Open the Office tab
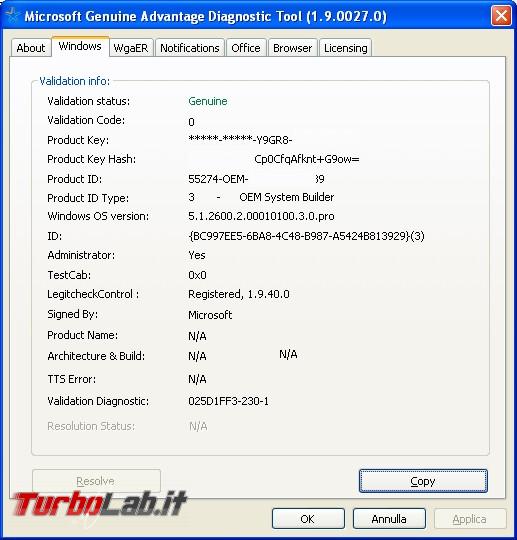Image resolution: width=517 pixels, height=540 pixels. 246,48
